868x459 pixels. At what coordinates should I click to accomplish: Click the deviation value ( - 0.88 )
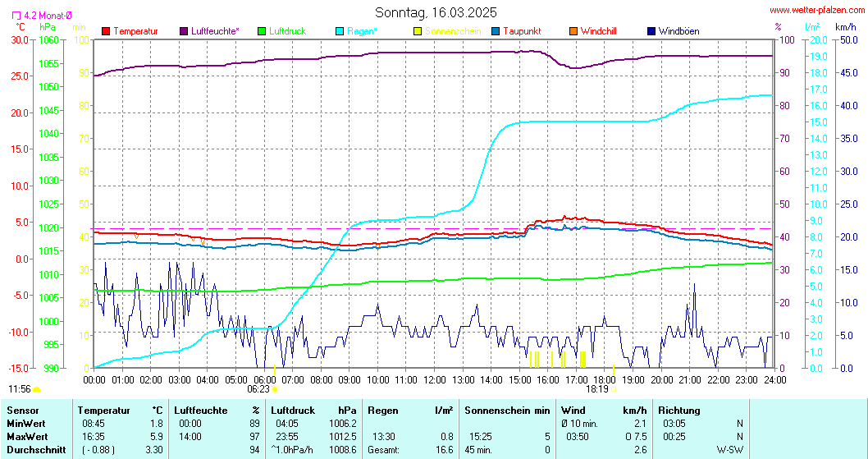(98, 450)
